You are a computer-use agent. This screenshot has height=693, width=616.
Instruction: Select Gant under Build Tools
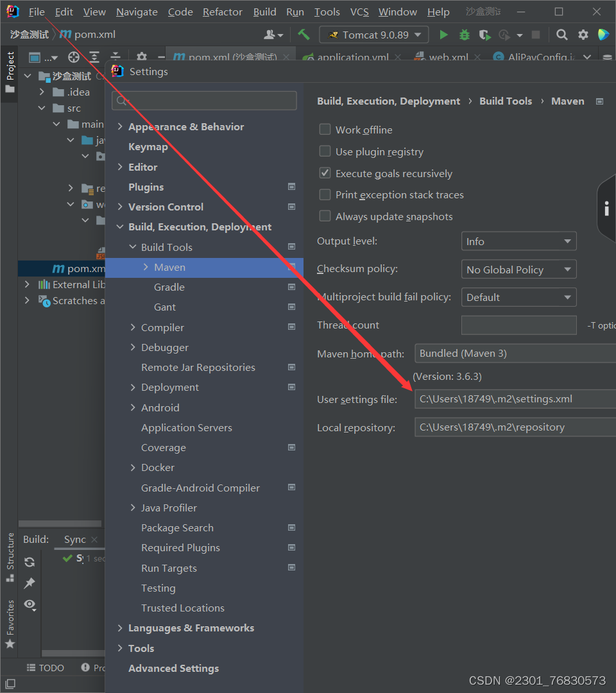(x=165, y=307)
